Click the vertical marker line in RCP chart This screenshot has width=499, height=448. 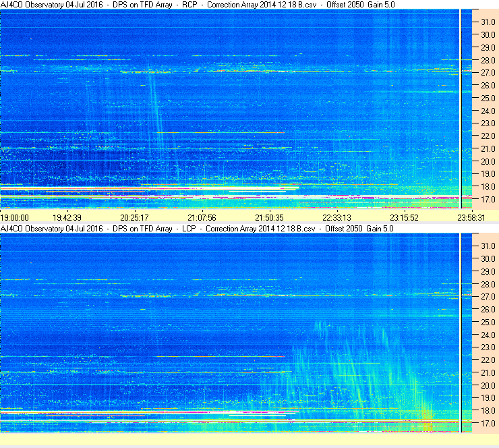coord(461,109)
